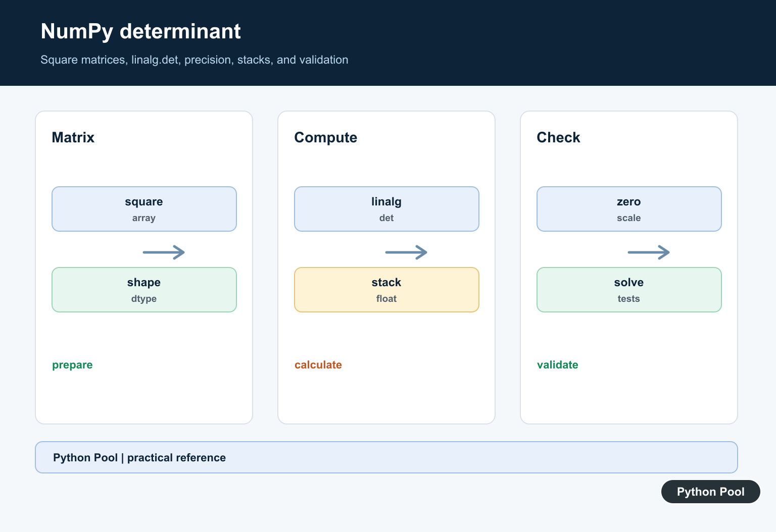Viewport: 776px width, 532px height.
Task: Click the calculate label
Action: tap(318, 365)
